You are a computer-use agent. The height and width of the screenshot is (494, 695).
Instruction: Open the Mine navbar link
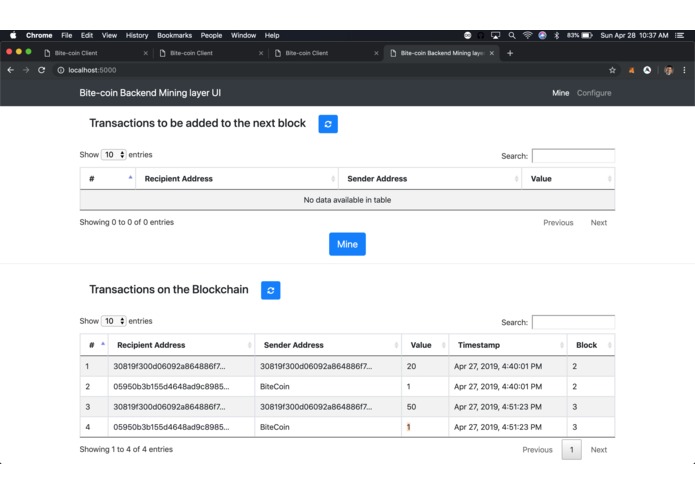(561, 93)
